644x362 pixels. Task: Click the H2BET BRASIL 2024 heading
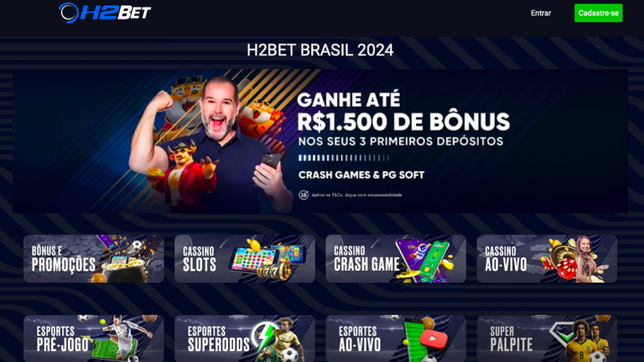320,50
